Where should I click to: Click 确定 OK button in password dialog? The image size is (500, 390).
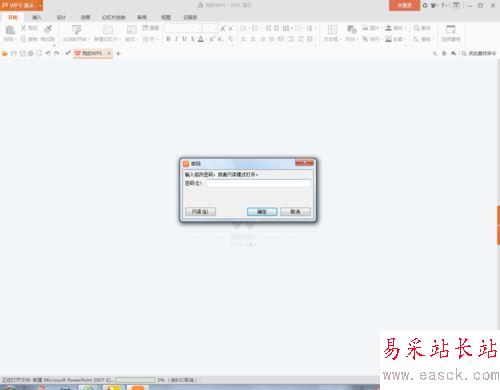[262, 212]
